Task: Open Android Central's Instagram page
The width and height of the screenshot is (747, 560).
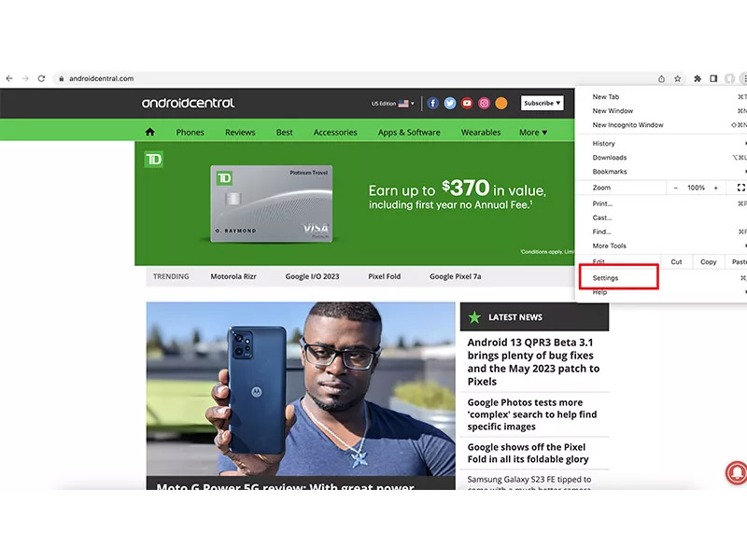Action: (x=484, y=104)
